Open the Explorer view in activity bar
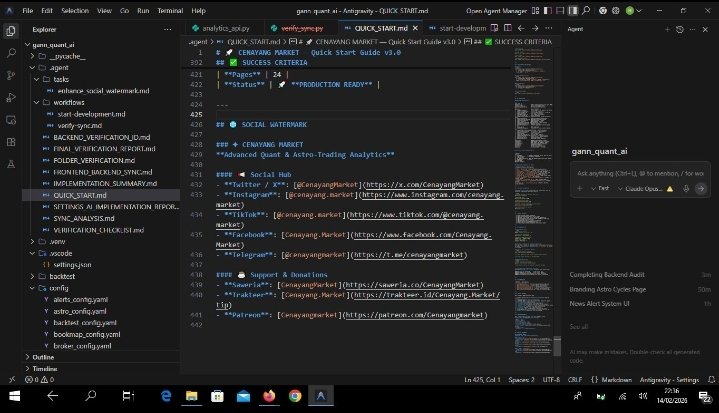This screenshot has width=719, height=413. [11, 31]
